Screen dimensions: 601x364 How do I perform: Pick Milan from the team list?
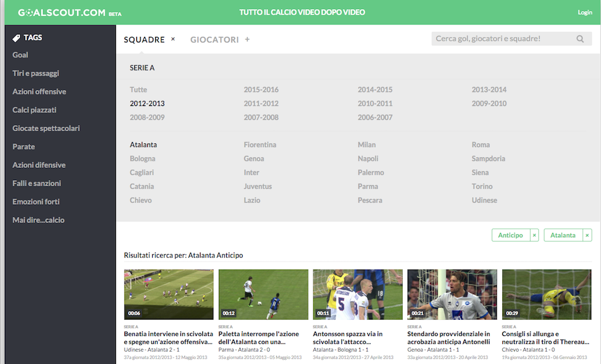(x=367, y=145)
